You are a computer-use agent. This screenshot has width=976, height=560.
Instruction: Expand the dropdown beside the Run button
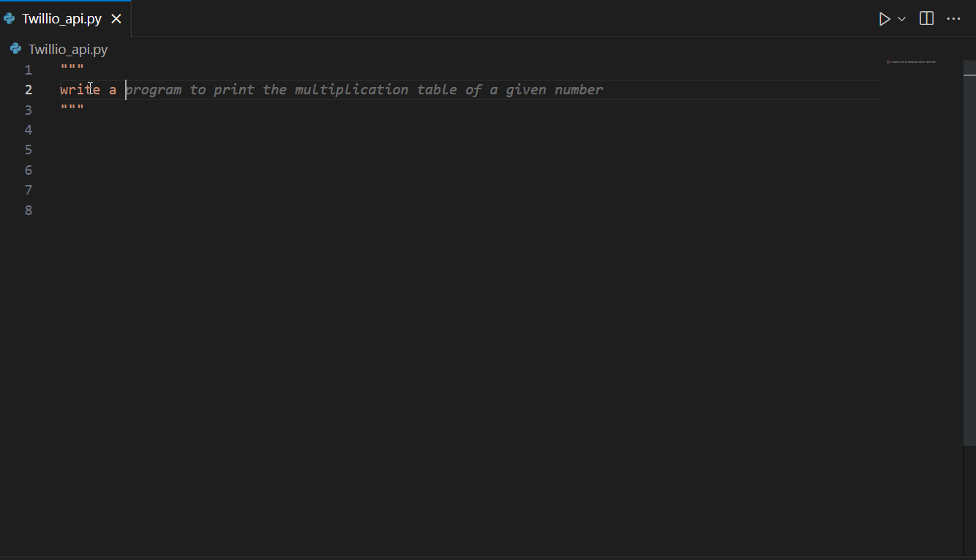pos(901,18)
